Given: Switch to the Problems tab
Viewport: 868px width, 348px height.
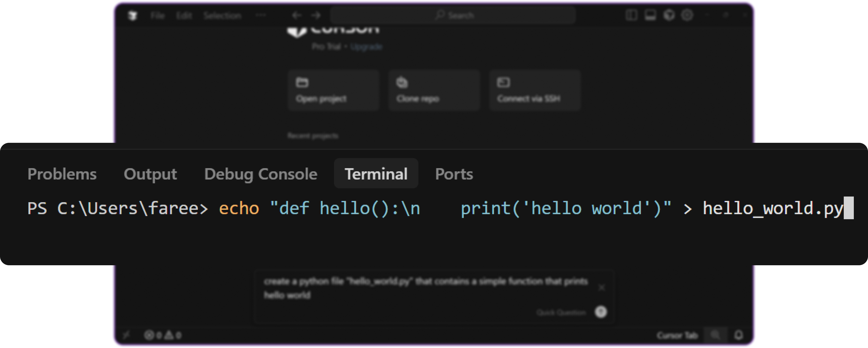Looking at the screenshot, I should coord(62,173).
